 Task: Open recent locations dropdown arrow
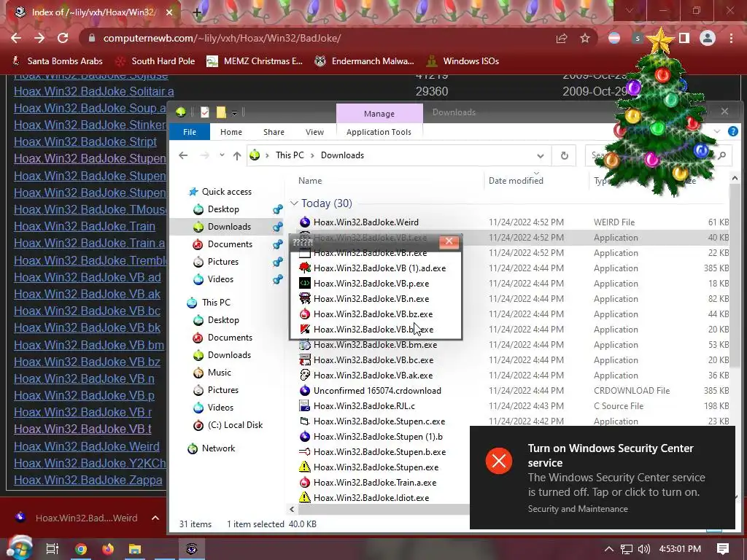tap(222, 155)
